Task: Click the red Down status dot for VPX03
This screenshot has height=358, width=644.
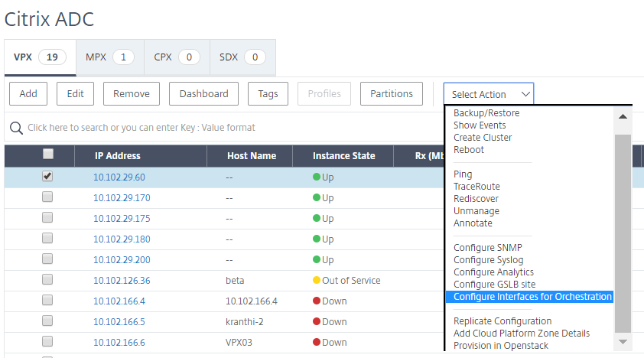Action: [x=316, y=342]
